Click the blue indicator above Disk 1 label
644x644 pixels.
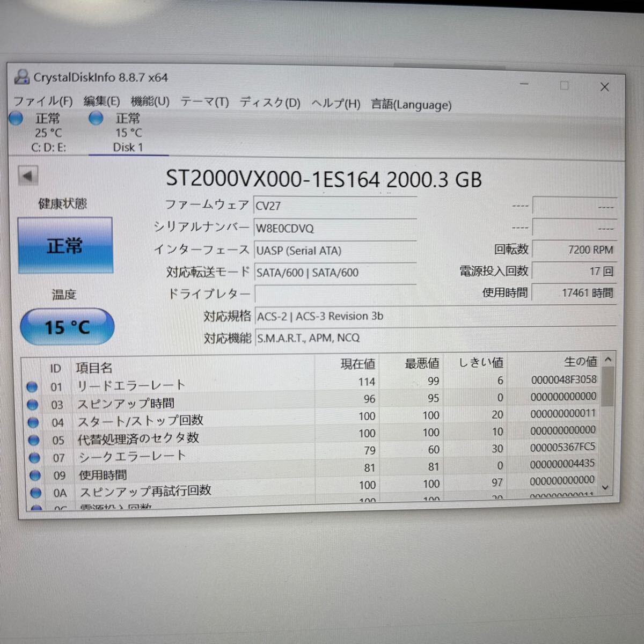click(94, 119)
